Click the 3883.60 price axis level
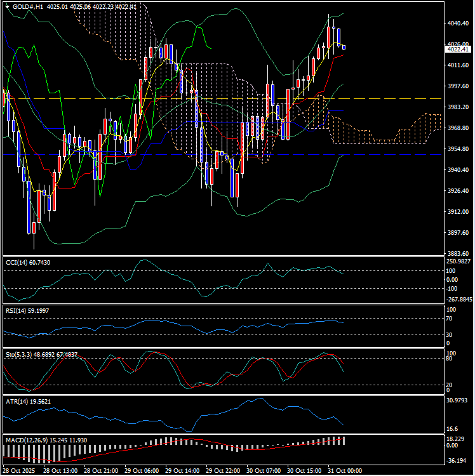This screenshot has width=475, height=476. coord(457,253)
